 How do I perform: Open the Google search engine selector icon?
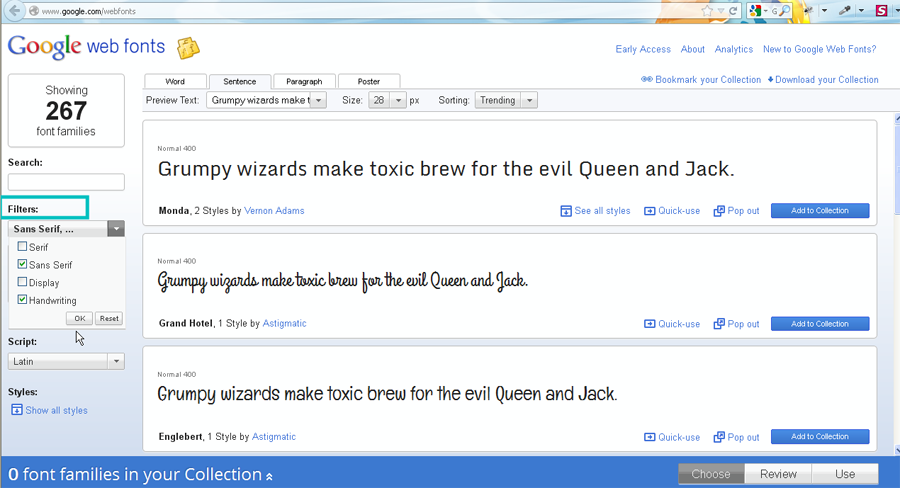pos(755,11)
